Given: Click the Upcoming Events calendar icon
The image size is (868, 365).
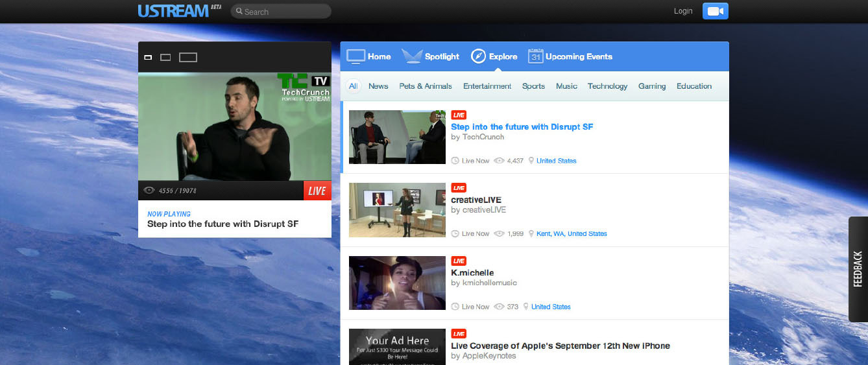Looking at the screenshot, I should click(x=535, y=56).
